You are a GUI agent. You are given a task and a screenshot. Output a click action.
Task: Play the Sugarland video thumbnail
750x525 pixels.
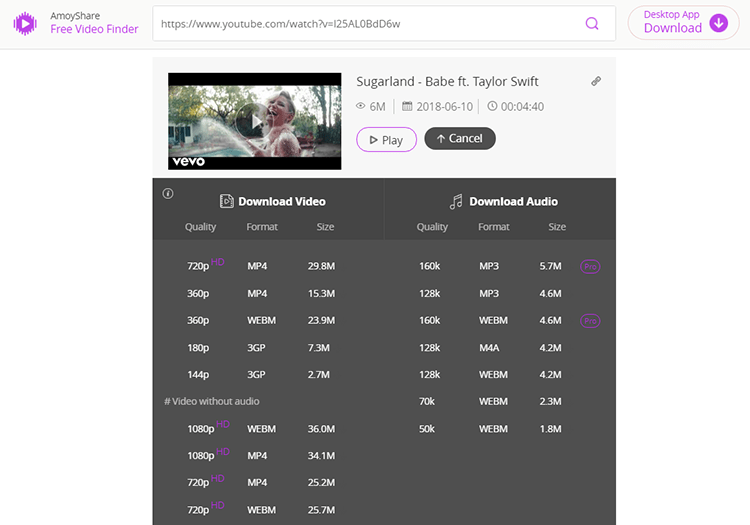click(254, 121)
